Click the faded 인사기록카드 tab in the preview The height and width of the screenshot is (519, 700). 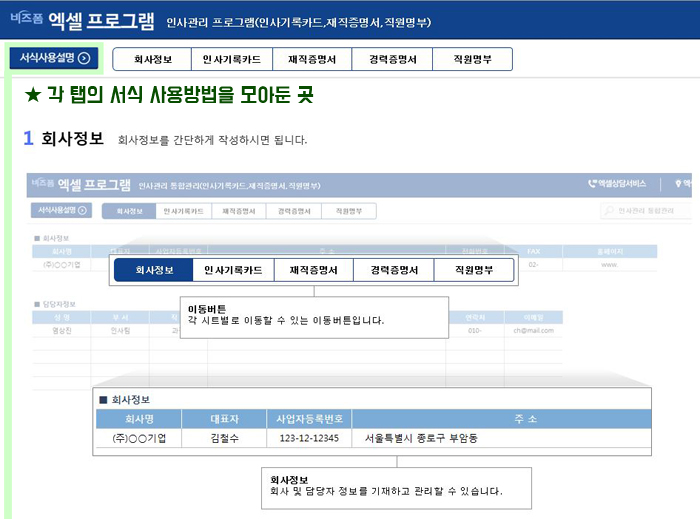coord(183,211)
